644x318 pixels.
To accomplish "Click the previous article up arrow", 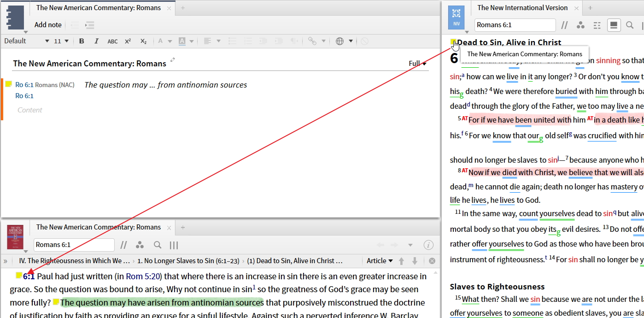I will pyautogui.click(x=401, y=261).
